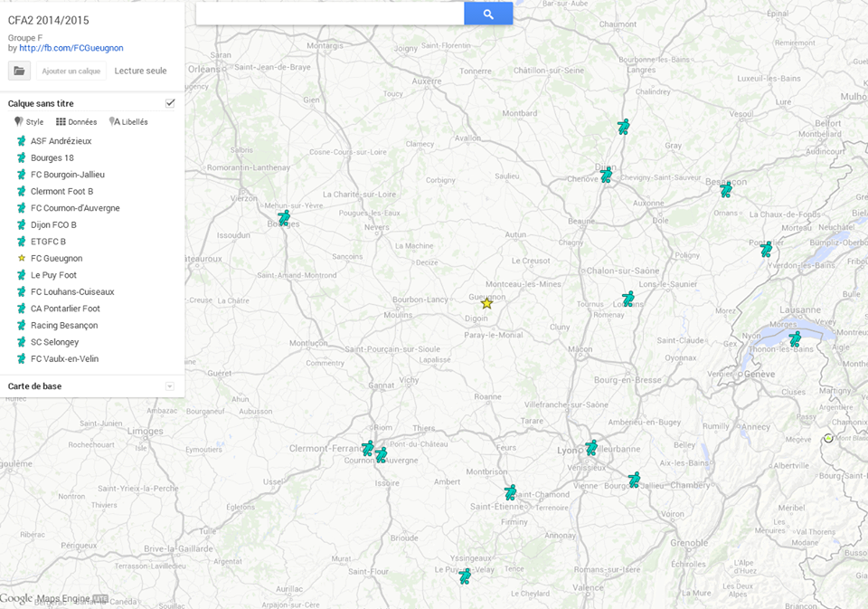
Task: Select the map marker at Besançon
Action: 725,190
